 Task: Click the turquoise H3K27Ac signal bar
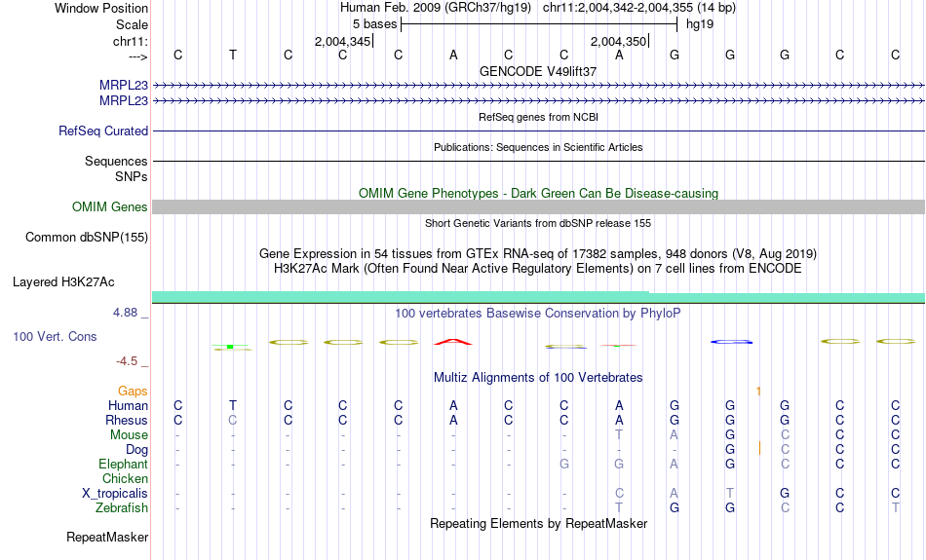[x=539, y=297]
